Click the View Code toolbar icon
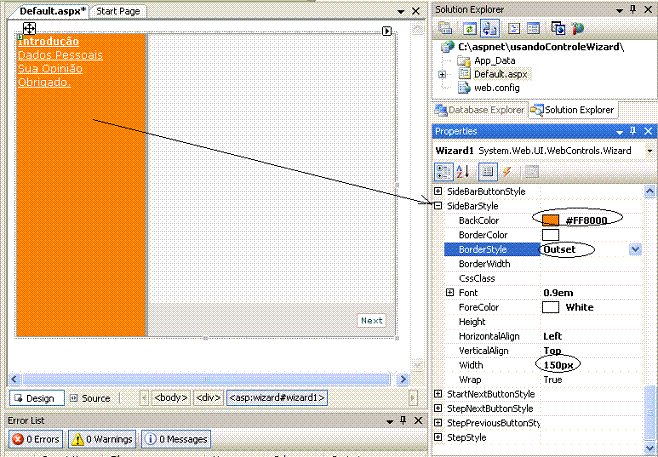This screenshot has height=457, width=658. point(514,28)
